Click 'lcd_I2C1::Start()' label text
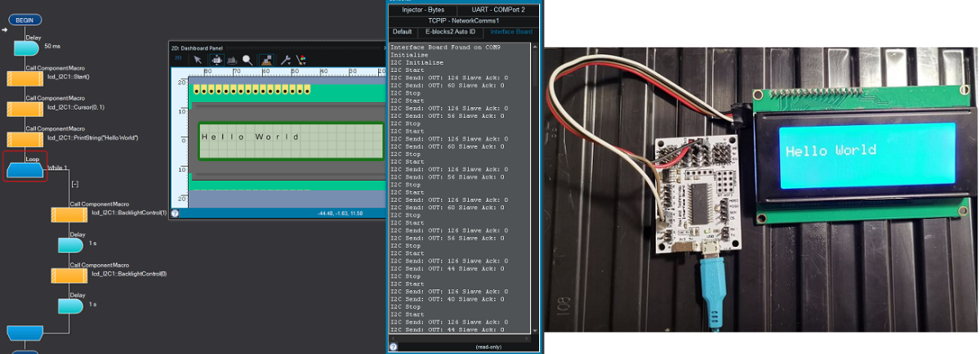The height and width of the screenshot is (354, 980). (69, 78)
